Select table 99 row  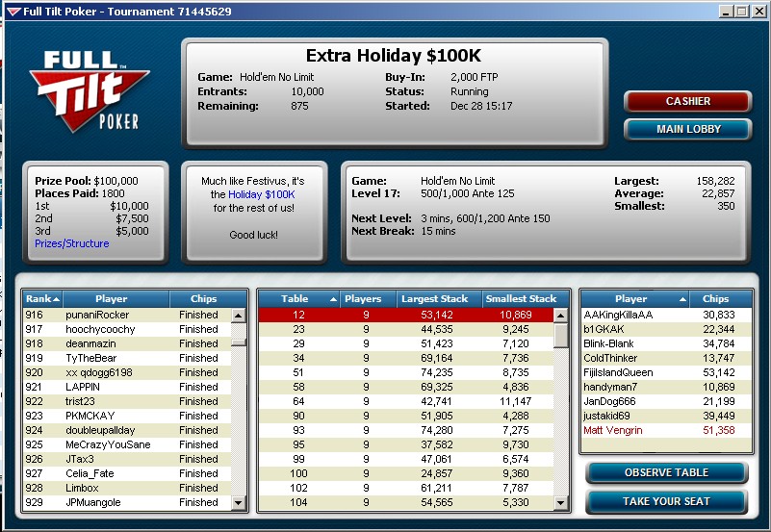tap(406, 459)
